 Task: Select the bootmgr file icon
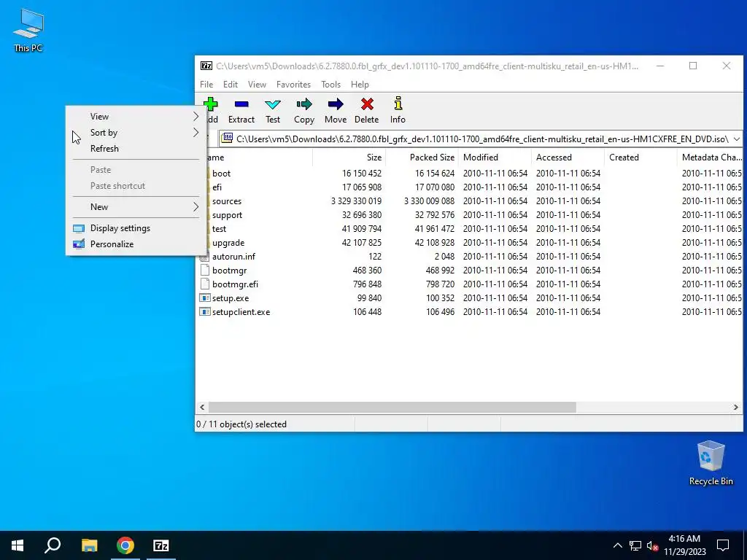point(204,270)
